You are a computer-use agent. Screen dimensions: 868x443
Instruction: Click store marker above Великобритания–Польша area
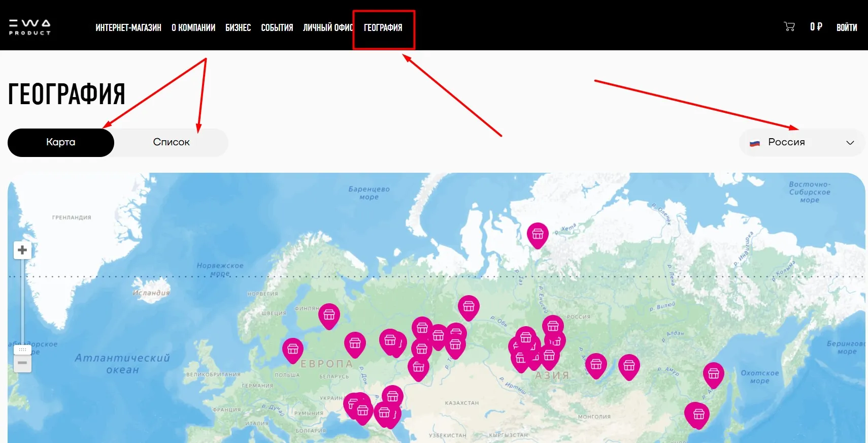coord(293,350)
